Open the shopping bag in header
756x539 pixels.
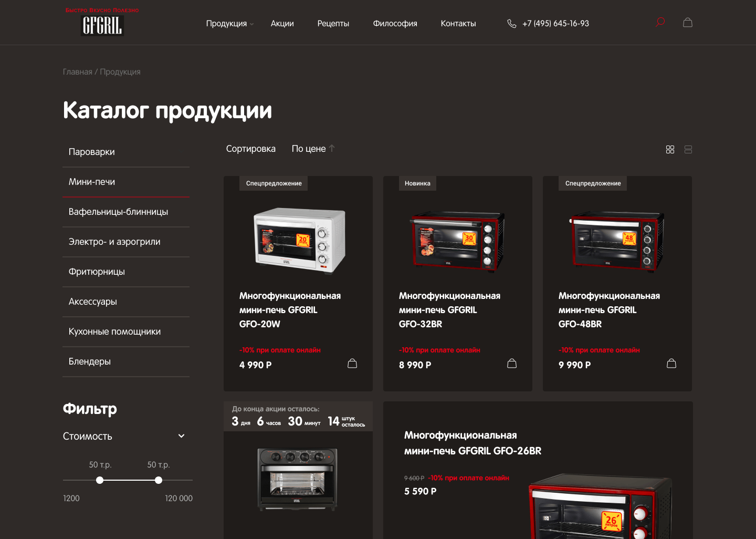coord(688,23)
